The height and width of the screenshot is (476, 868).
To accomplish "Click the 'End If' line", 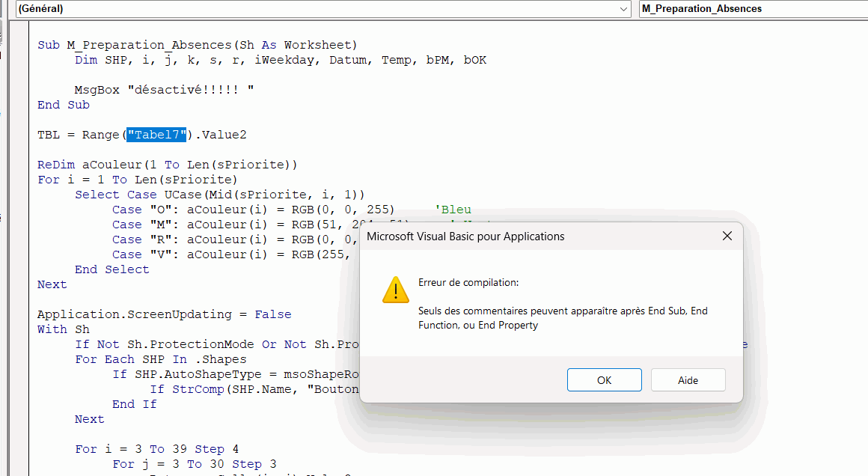I will click(135, 403).
